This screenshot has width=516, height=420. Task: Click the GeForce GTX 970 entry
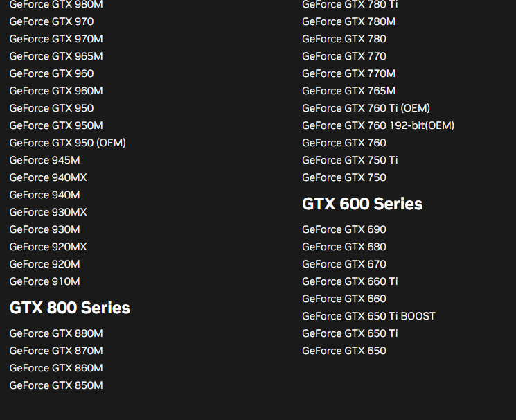(51, 21)
